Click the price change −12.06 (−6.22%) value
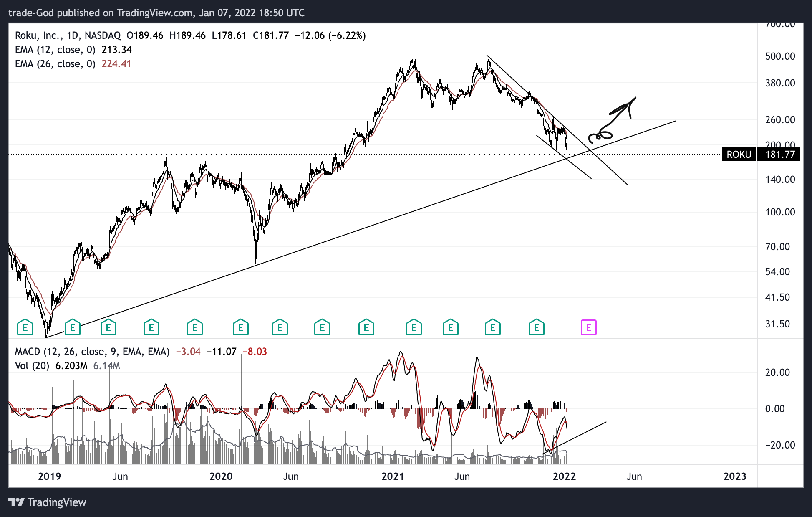Viewport: 812px width, 517px height. pos(330,35)
